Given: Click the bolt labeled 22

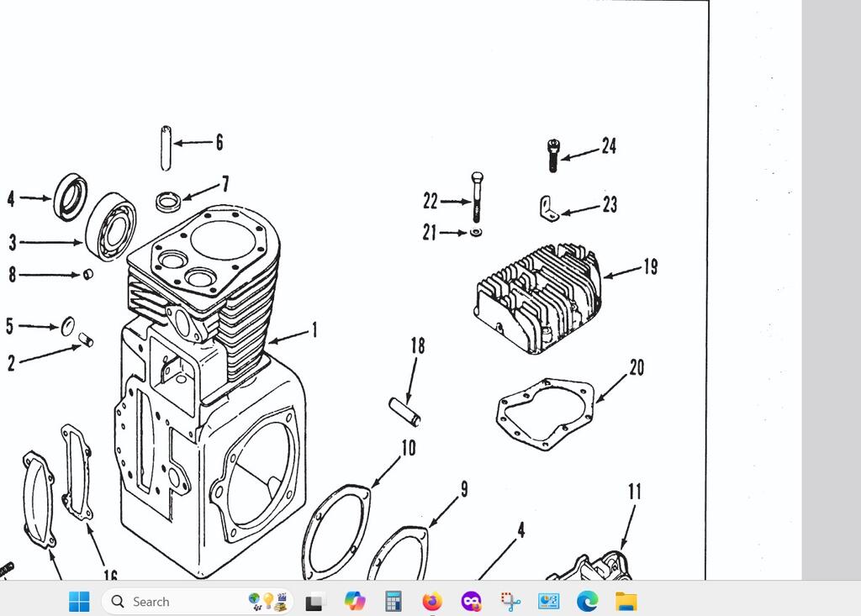Looking at the screenshot, I should [477, 197].
